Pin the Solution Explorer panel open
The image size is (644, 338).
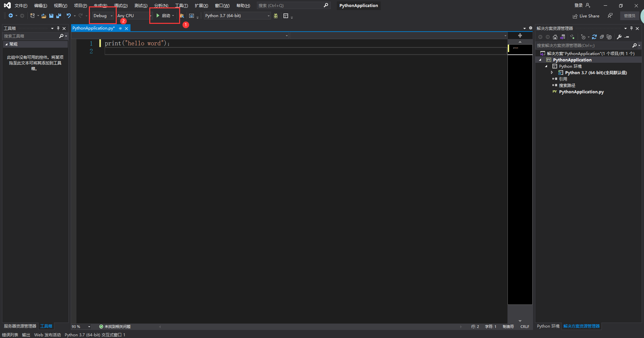point(632,28)
